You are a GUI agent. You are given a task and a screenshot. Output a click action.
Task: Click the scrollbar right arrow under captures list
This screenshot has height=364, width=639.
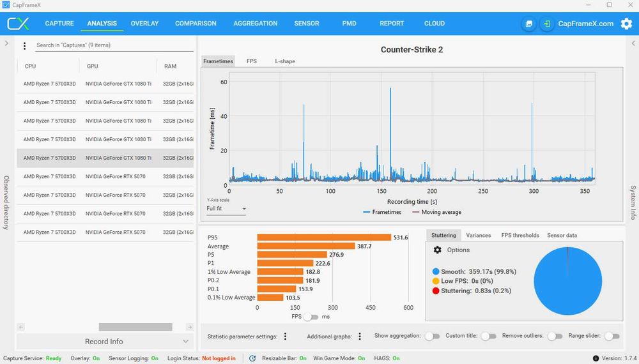[190, 327]
